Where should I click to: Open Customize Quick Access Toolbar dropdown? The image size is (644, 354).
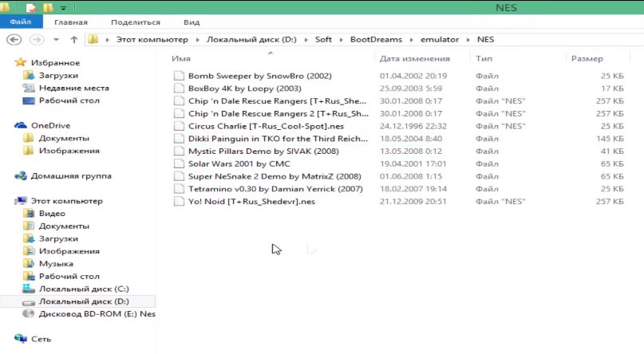coord(63,8)
